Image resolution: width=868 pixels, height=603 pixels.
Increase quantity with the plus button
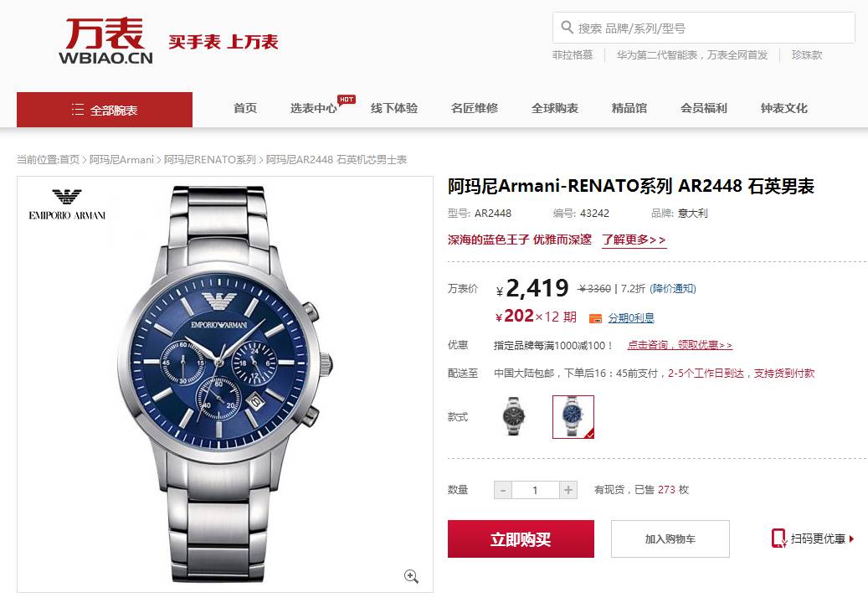point(568,490)
